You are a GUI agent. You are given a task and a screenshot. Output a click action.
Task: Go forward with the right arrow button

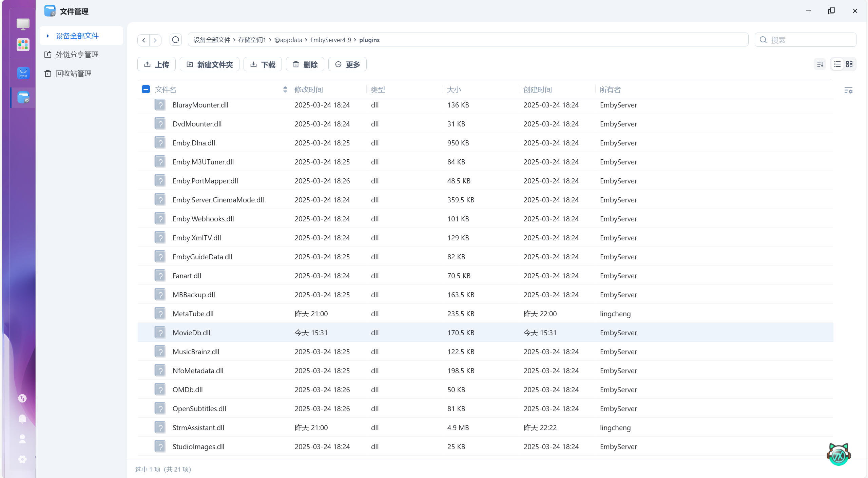pos(155,40)
